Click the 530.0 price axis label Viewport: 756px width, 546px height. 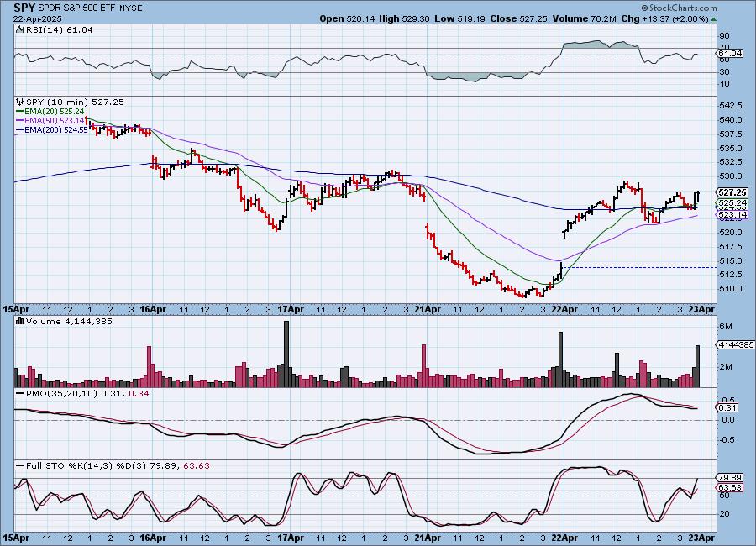click(729, 176)
